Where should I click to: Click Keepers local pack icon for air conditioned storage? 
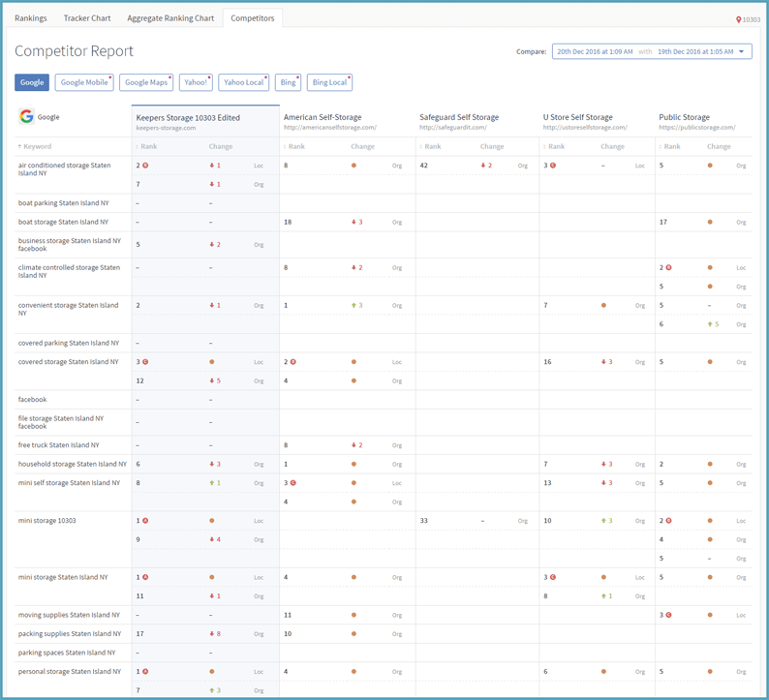[145, 166]
